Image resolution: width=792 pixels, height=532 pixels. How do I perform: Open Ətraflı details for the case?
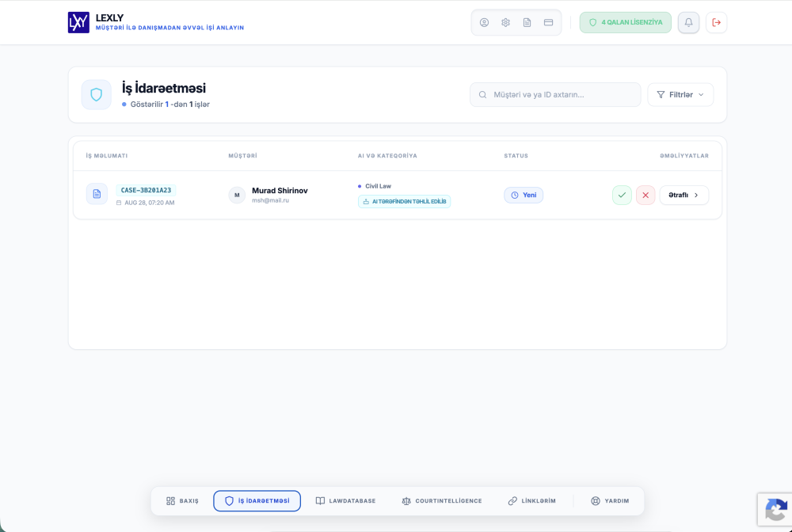[684, 195]
